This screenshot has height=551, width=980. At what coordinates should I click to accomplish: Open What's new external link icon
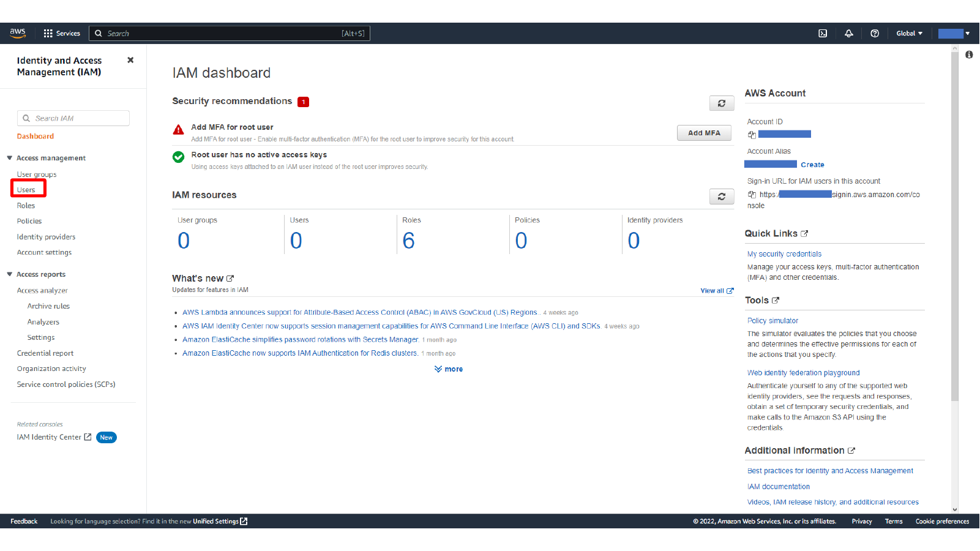pos(230,279)
